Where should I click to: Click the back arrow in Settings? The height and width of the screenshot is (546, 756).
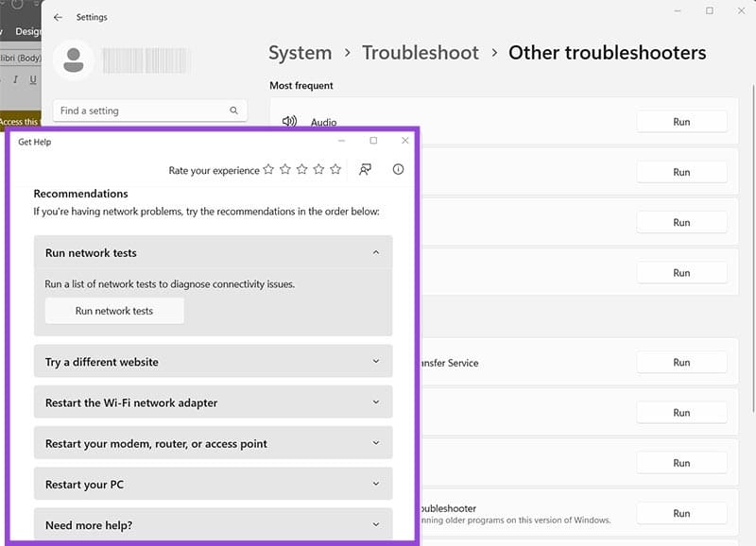click(x=58, y=17)
